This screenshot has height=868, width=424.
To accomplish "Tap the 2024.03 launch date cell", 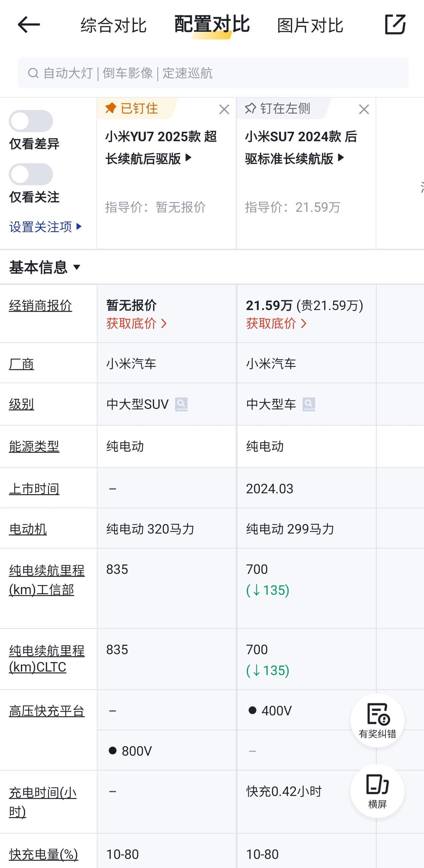I will click(306, 488).
